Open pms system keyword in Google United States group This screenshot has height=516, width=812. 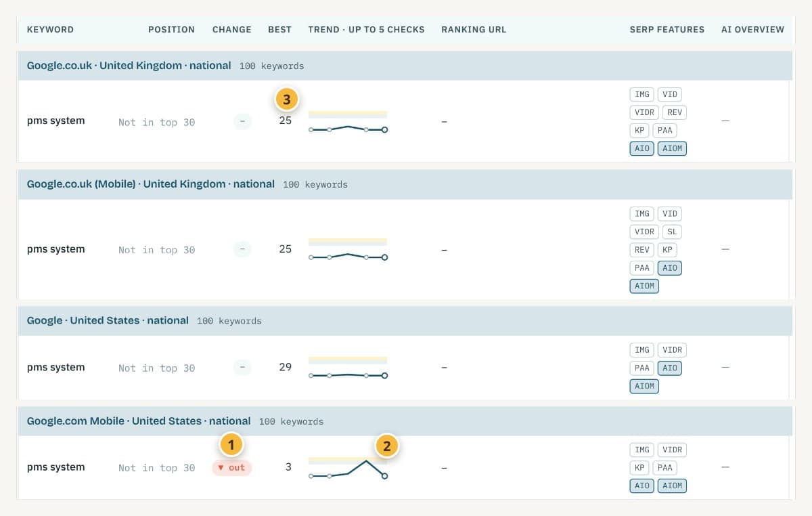(x=55, y=368)
